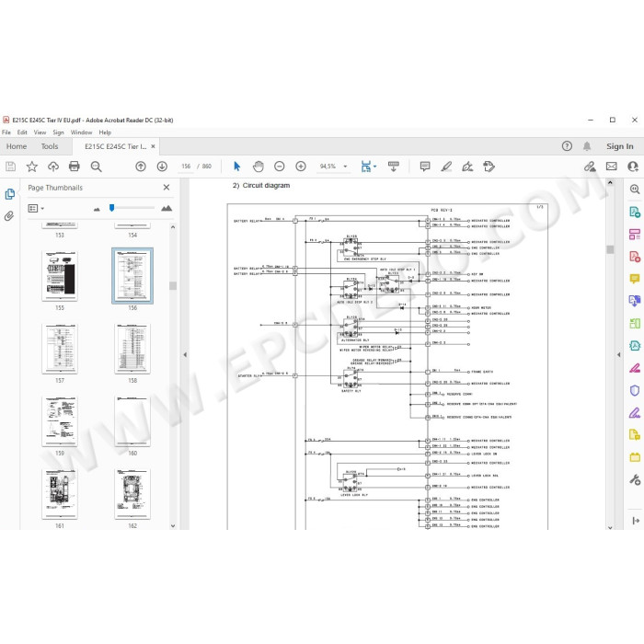The height and width of the screenshot is (644, 644).
Task: Close the Page Thumbnails panel
Action: pos(167,188)
